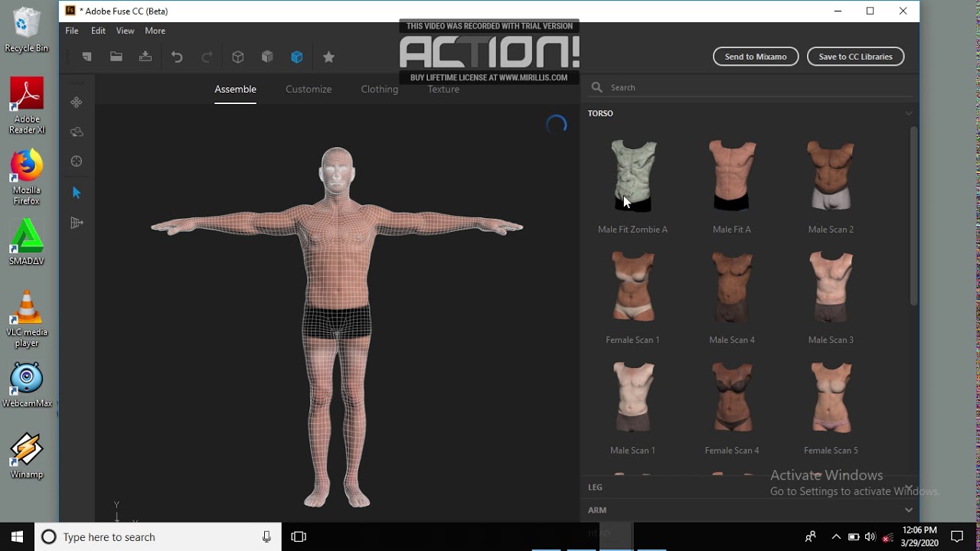This screenshot has height=551, width=980.
Task: Choose the Male Fit A torso
Action: (732, 186)
